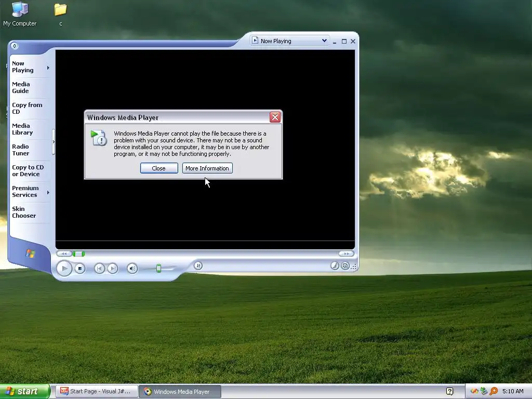532x399 pixels.
Task: Click the green seek bar handle
Action: click(79, 254)
